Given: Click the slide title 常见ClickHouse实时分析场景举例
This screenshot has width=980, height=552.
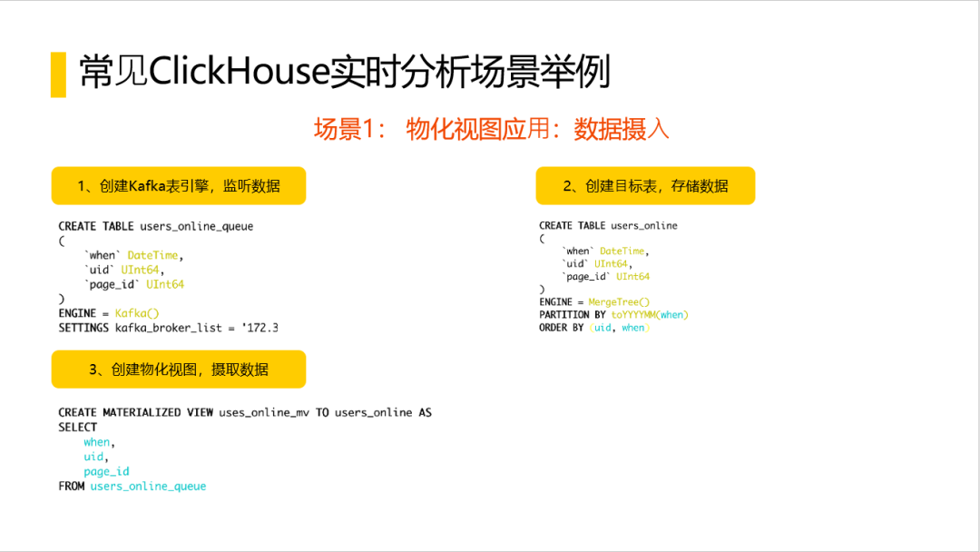Looking at the screenshot, I should click(345, 71).
